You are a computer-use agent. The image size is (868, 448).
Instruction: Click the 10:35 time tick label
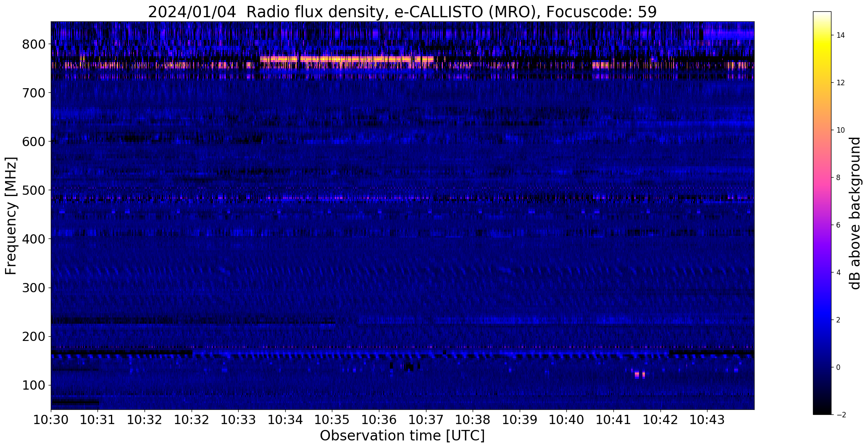332,419
